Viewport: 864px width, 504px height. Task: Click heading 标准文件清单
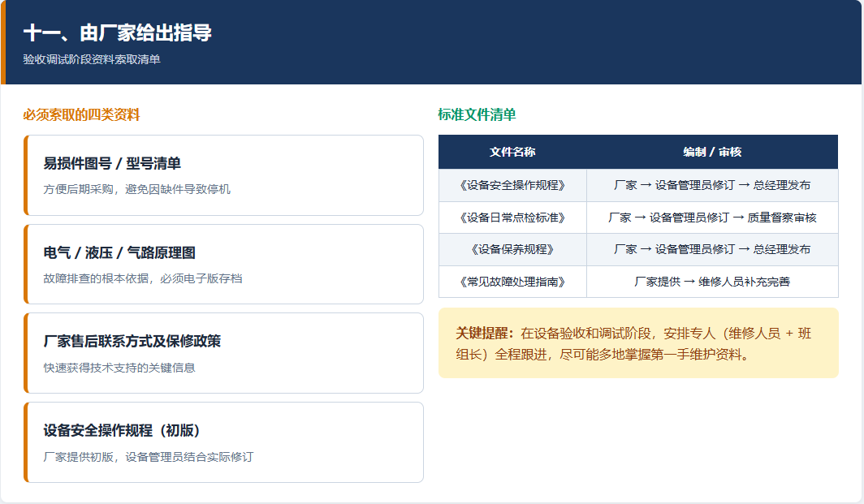477,114
